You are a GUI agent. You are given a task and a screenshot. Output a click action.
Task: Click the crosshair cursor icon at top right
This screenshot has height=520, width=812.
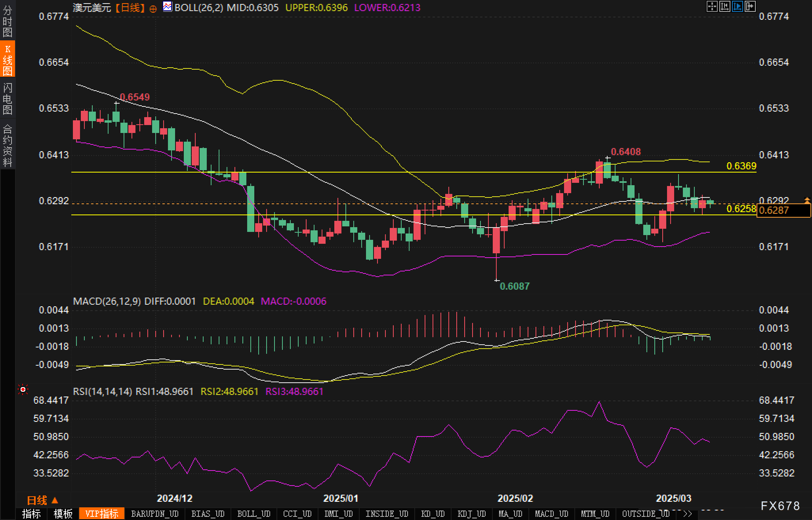click(712, 6)
